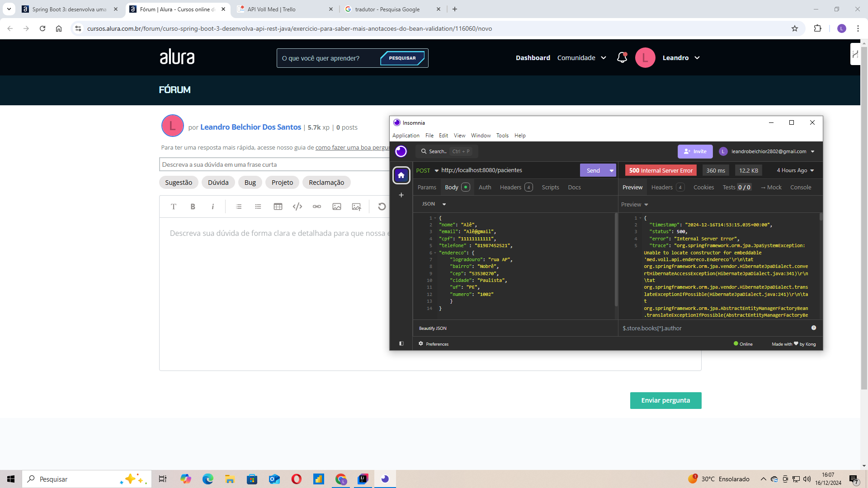Open the Send button options arrow
Screen dimensions: 868x488
(611, 170)
